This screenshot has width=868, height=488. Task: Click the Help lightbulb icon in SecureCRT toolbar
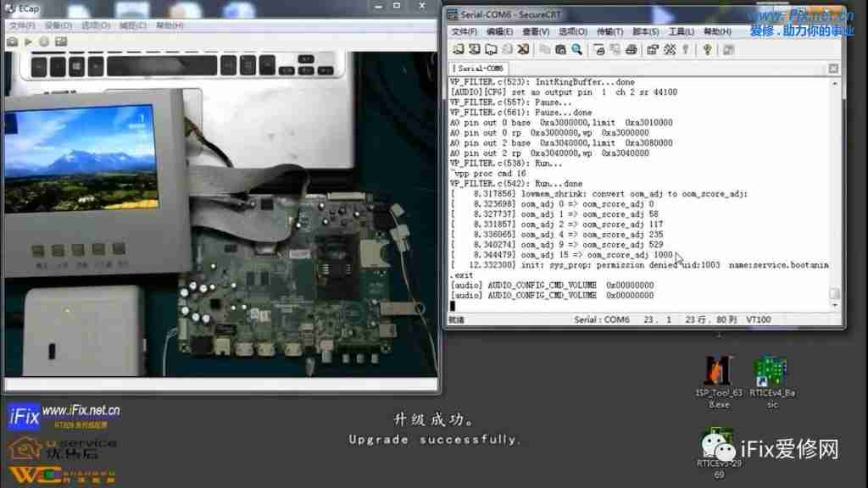click(707, 50)
